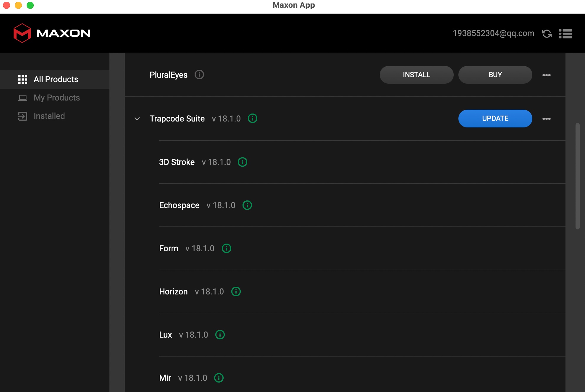
Task: Click the vertical scrollbar thumb
Action: 577,176
